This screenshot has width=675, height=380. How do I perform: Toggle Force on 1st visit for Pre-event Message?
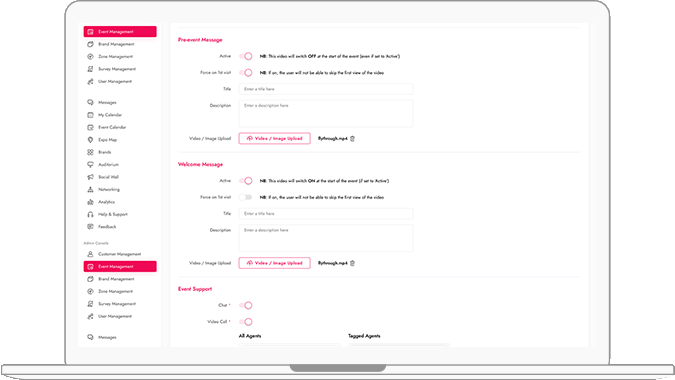click(x=246, y=73)
